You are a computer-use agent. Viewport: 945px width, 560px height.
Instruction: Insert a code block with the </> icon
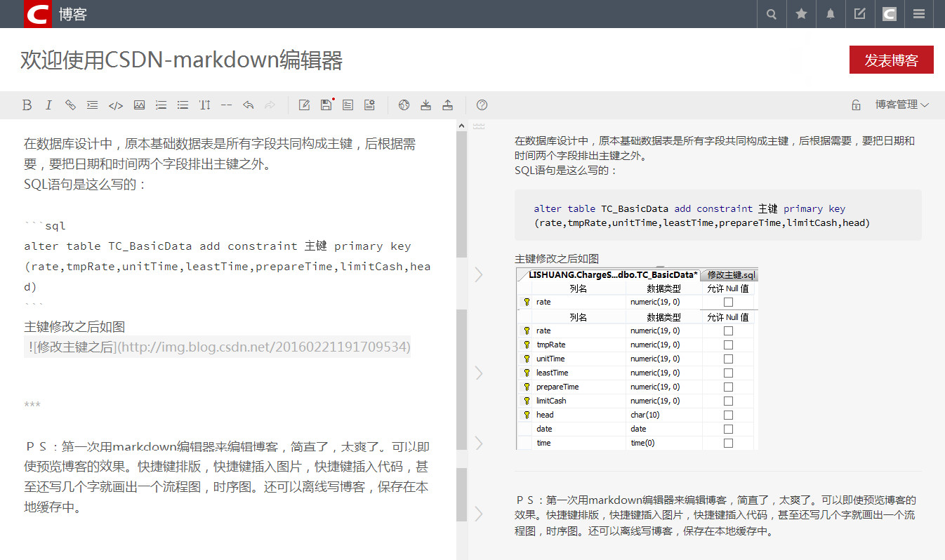(x=116, y=105)
